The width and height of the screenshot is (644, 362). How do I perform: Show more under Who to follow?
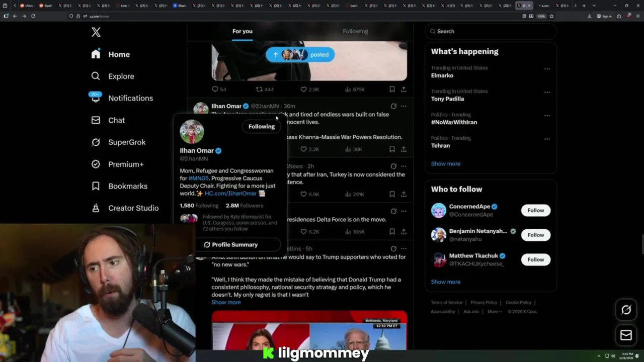445,282
